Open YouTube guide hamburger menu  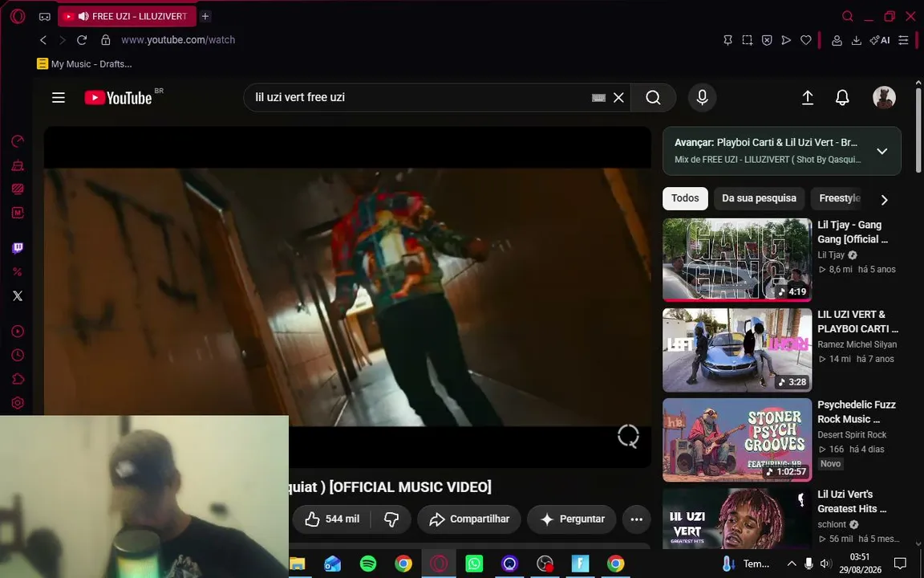tap(59, 97)
